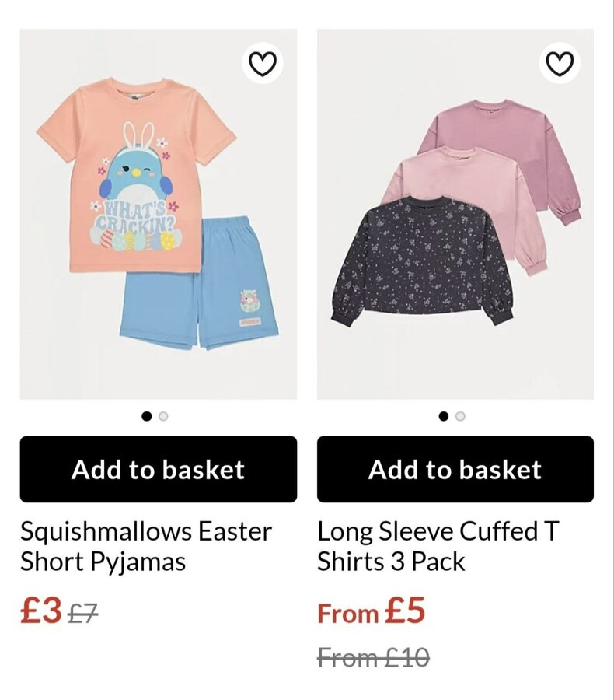Click the £3 sale price for pyjamas
This screenshot has width=614, height=700.
tap(41, 611)
